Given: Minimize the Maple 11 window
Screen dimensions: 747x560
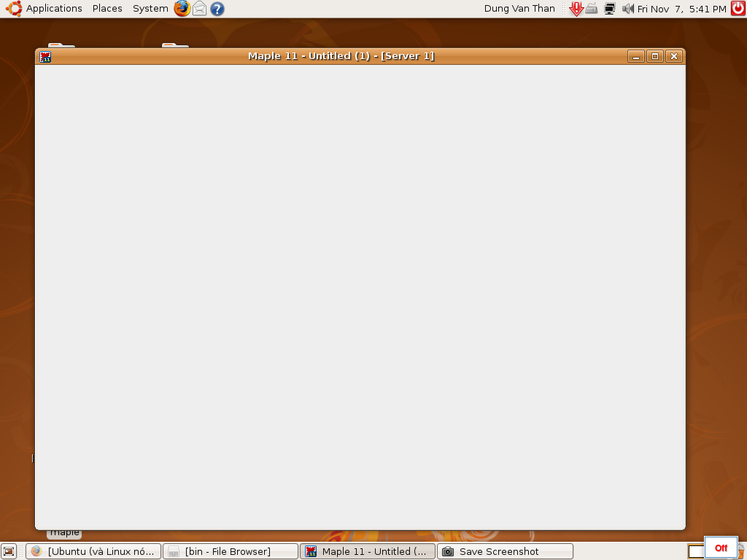Looking at the screenshot, I should (x=635, y=56).
